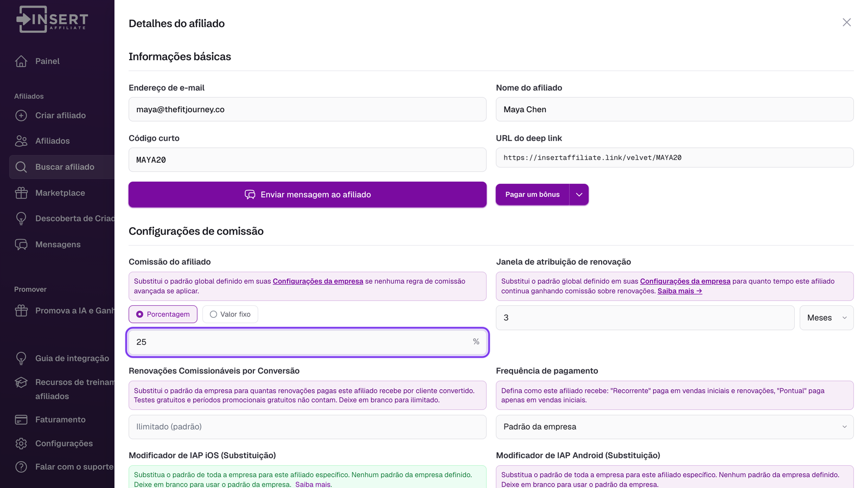
Task: Open Painel home icon in sidebar
Action: coord(21,61)
